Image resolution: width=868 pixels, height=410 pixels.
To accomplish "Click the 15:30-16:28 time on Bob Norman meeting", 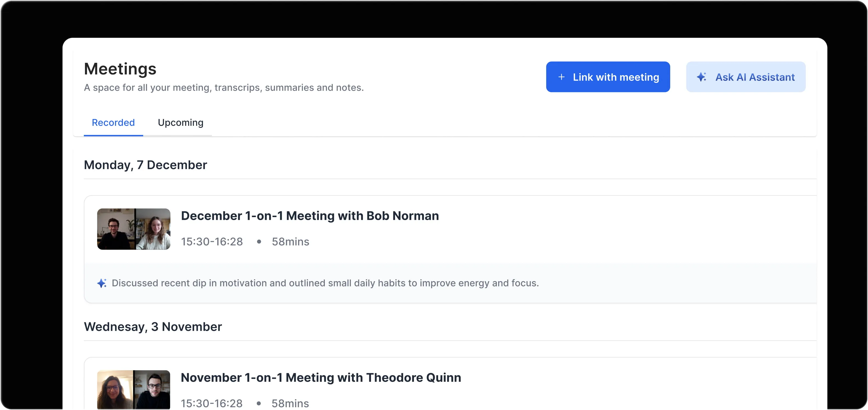I will [x=212, y=242].
